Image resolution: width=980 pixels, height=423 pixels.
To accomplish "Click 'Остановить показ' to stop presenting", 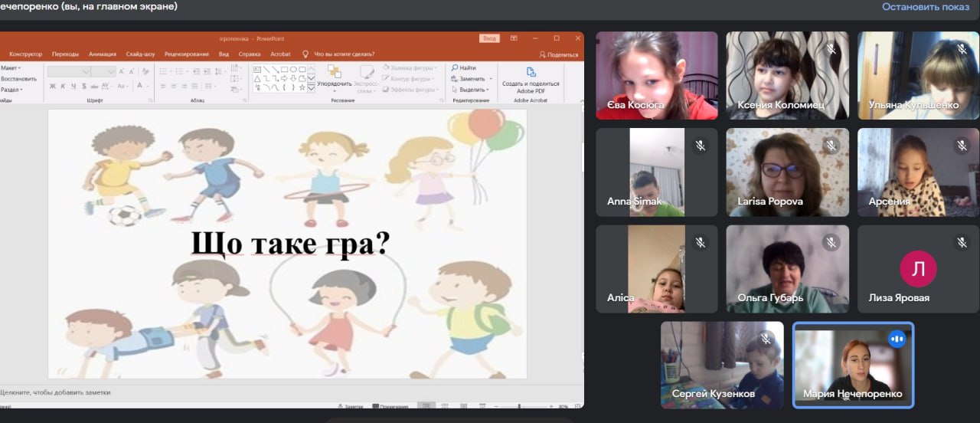I will (925, 7).
